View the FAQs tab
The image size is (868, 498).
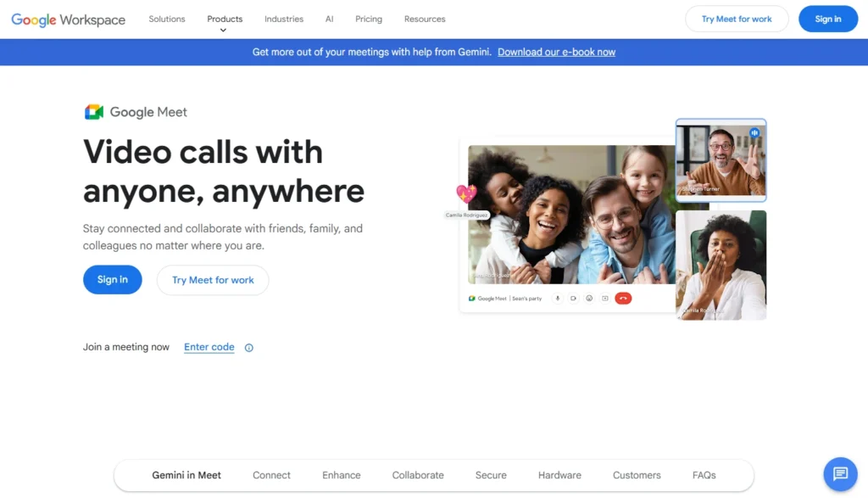[704, 475]
